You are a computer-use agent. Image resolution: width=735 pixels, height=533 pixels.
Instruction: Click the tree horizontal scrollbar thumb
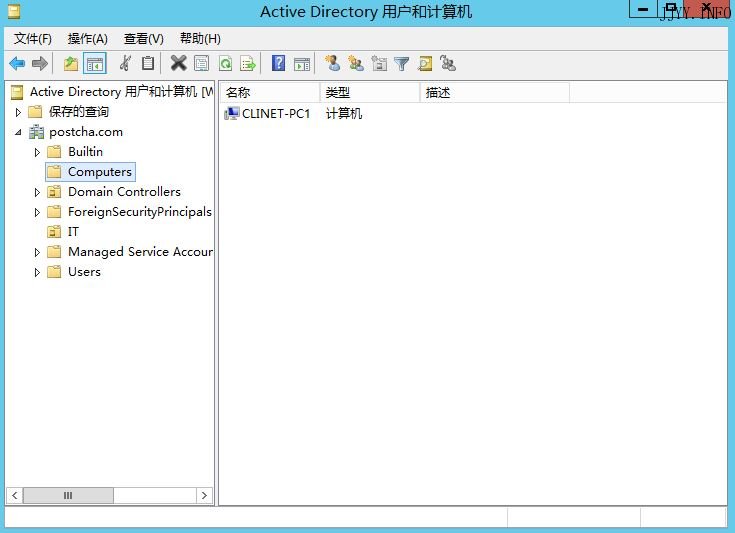(x=68, y=495)
